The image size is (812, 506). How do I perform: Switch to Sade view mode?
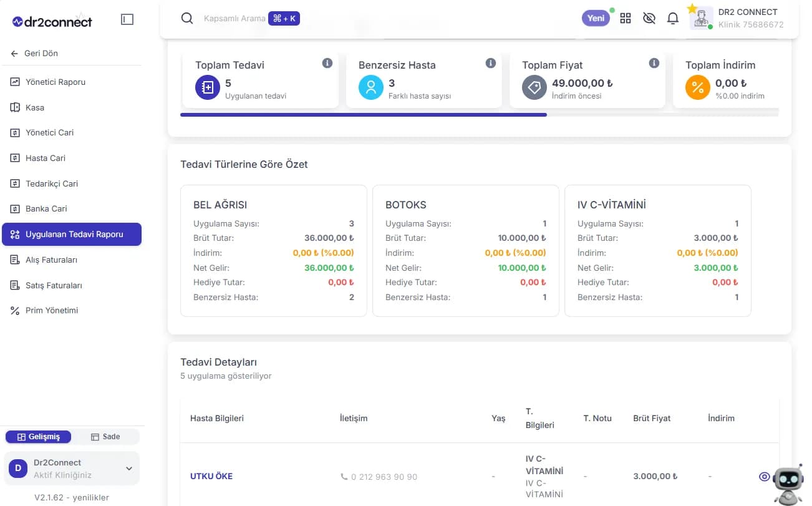click(x=105, y=437)
